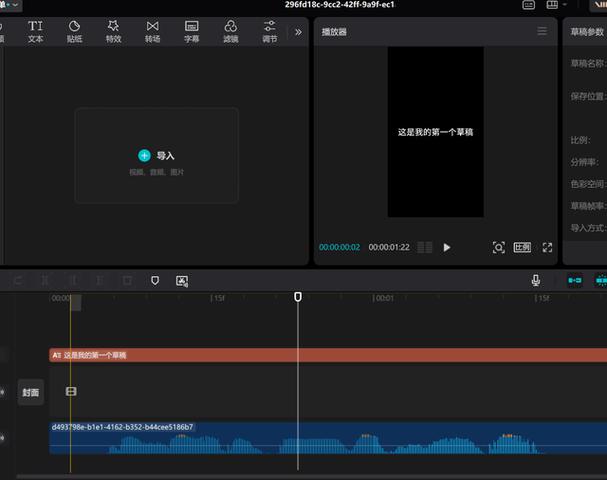Open the 调节 adjustment panel

click(x=270, y=32)
